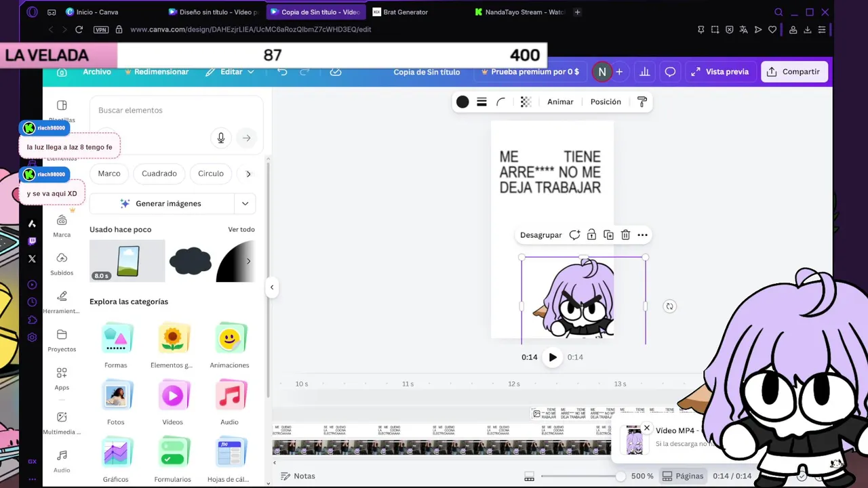Screen dimensions: 868x488
Task: Open X (Twitter) icon in browser sidebar
Action: [32, 259]
